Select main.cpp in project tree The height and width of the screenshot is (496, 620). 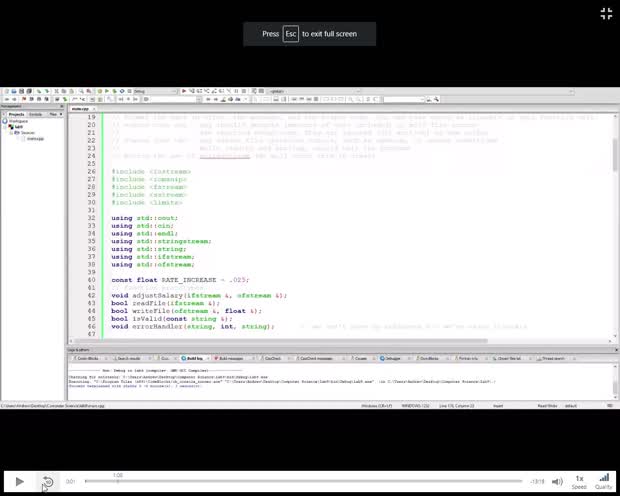[x=35, y=139]
